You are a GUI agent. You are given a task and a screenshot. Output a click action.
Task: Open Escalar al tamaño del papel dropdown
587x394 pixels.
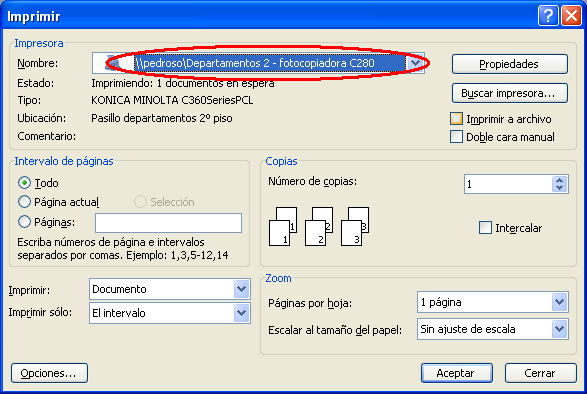(x=559, y=329)
